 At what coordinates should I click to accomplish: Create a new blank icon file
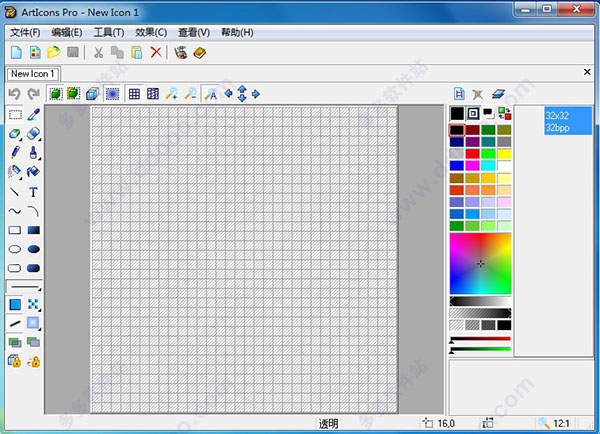click(x=16, y=52)
